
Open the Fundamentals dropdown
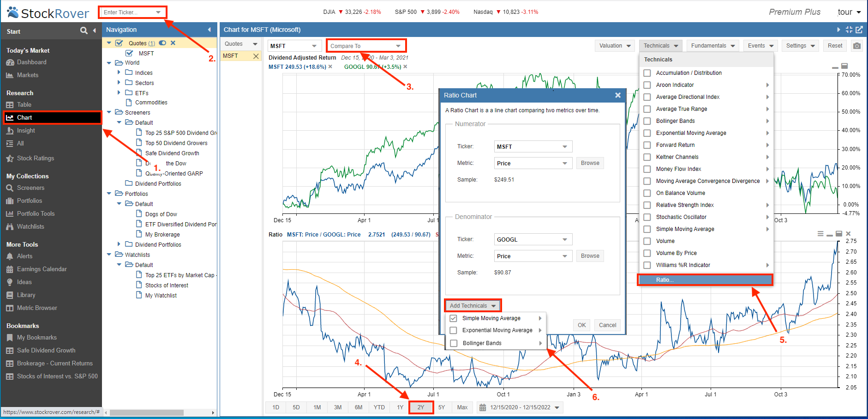click(713, 46)
